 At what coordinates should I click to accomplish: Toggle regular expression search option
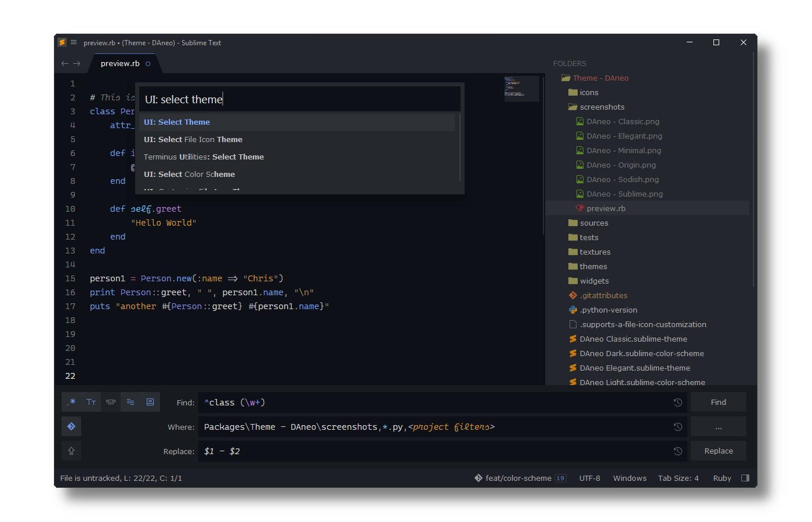tap(71, 402)
